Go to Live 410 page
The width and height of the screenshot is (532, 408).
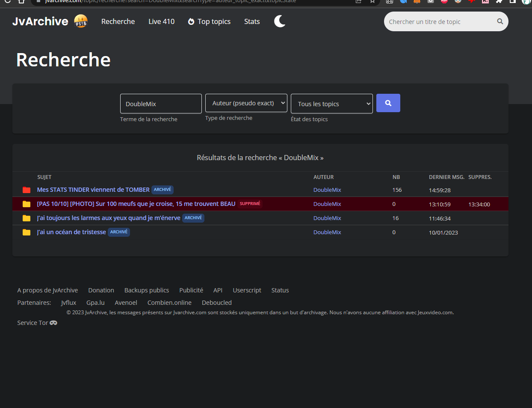(161, 21)
